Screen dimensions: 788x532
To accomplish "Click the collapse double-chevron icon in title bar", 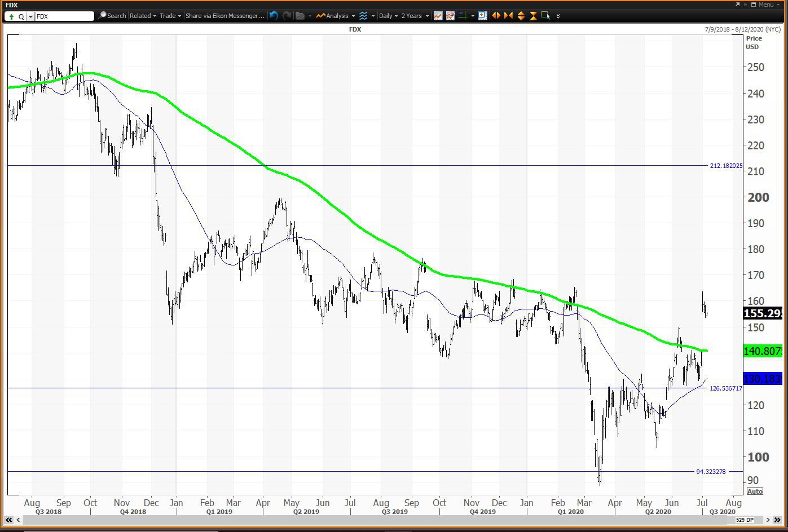I will point(745,5).
